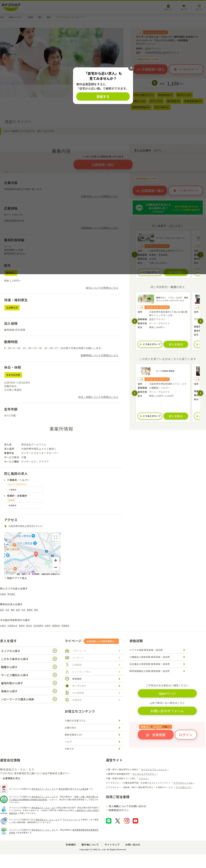Click the LINE公式アカウント banner
Image resolution: width=206 pixels, height=868 pixels.
click(x=168, y=208)
